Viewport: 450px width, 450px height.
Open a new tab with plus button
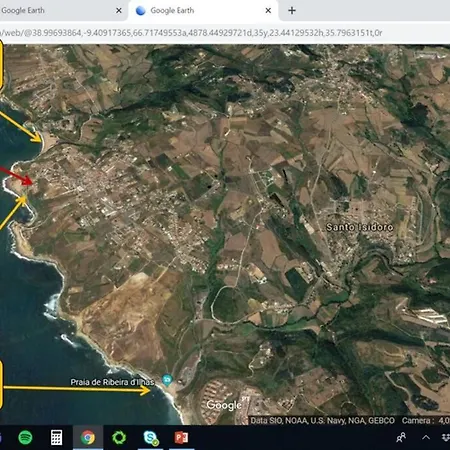pos(292,11)
